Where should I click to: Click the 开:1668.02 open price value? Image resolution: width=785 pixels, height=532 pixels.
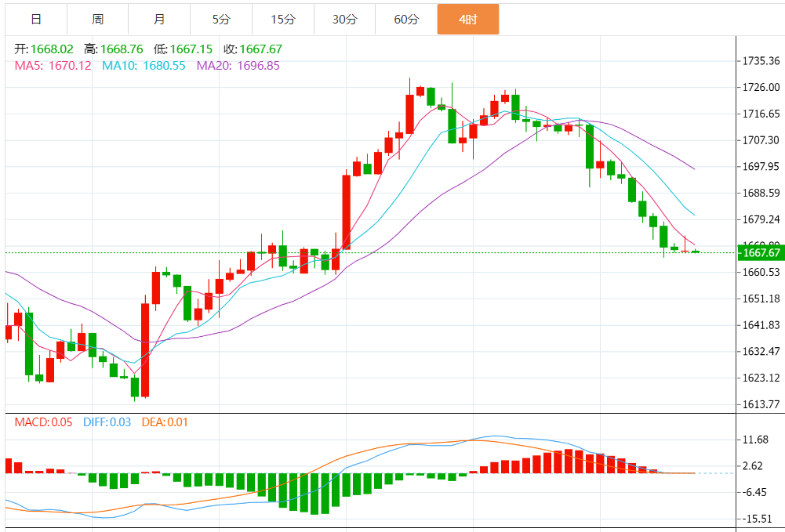point(44,49)
